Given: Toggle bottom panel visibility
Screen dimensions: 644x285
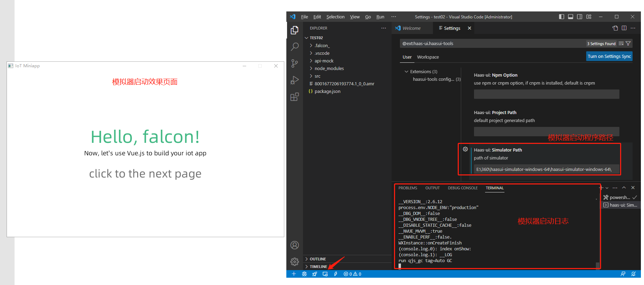Looking at the screenshot, I should point(571,17).
